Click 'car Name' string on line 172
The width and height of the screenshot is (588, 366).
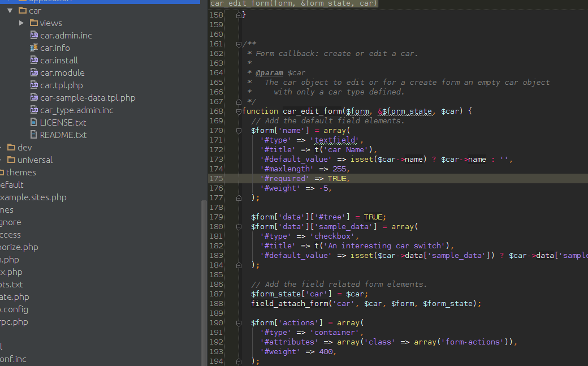click(346, 150)
